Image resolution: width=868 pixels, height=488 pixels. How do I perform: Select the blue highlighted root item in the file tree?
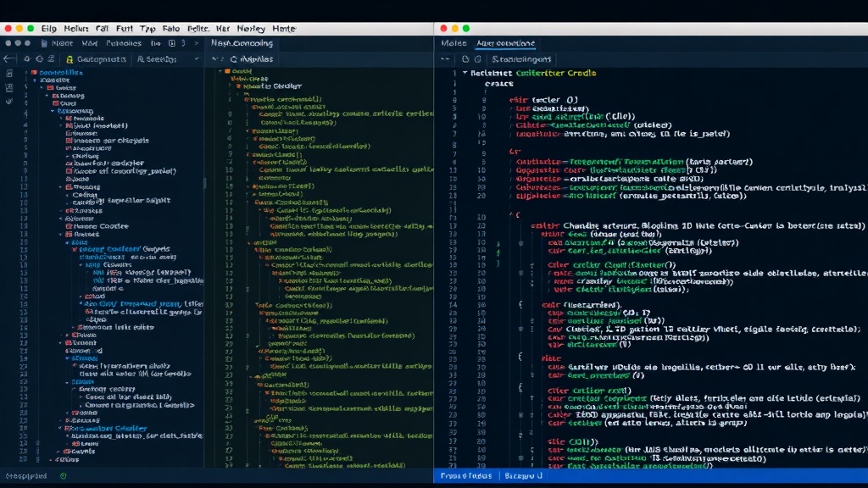coord(61,73)
